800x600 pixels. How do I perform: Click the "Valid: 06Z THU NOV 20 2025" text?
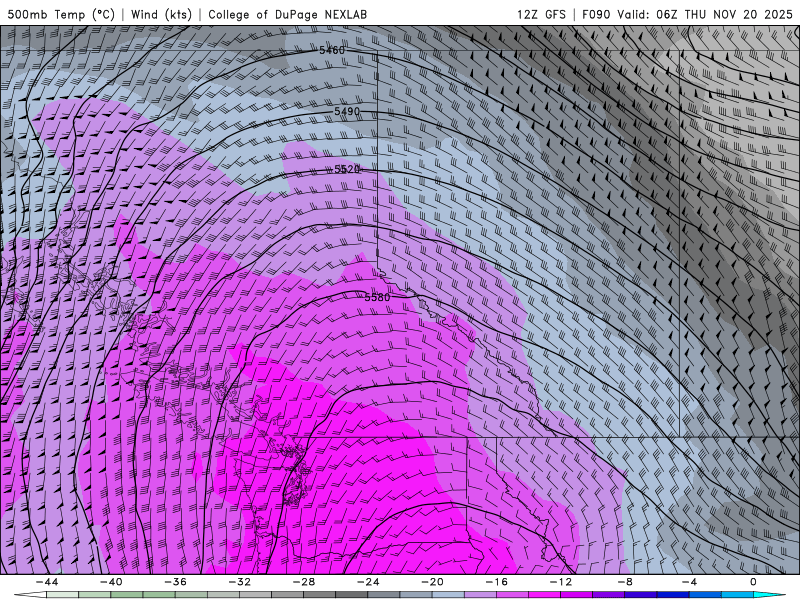(705, 14)
